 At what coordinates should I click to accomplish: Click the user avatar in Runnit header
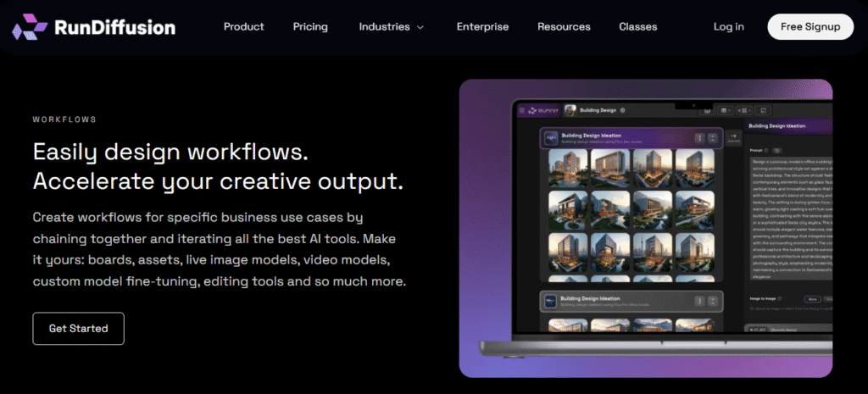pyautogui.click(x=570, y=110)
